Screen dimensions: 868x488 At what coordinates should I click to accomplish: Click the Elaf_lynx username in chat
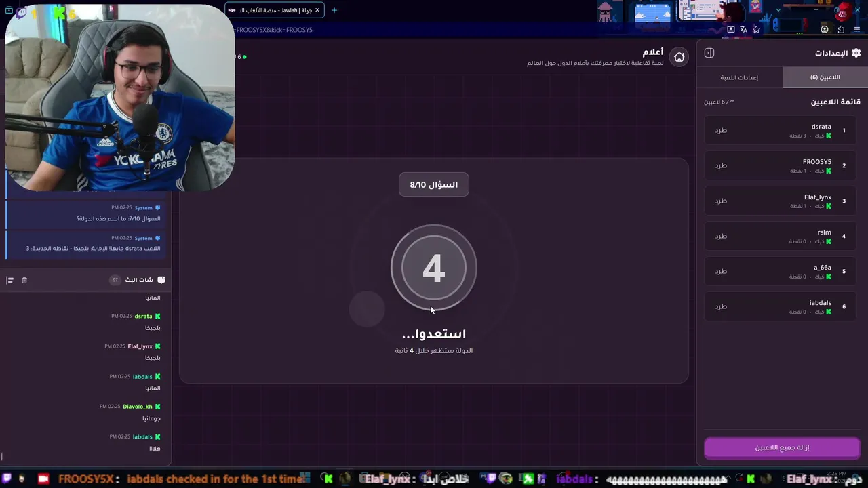click(x=140, y=346)
